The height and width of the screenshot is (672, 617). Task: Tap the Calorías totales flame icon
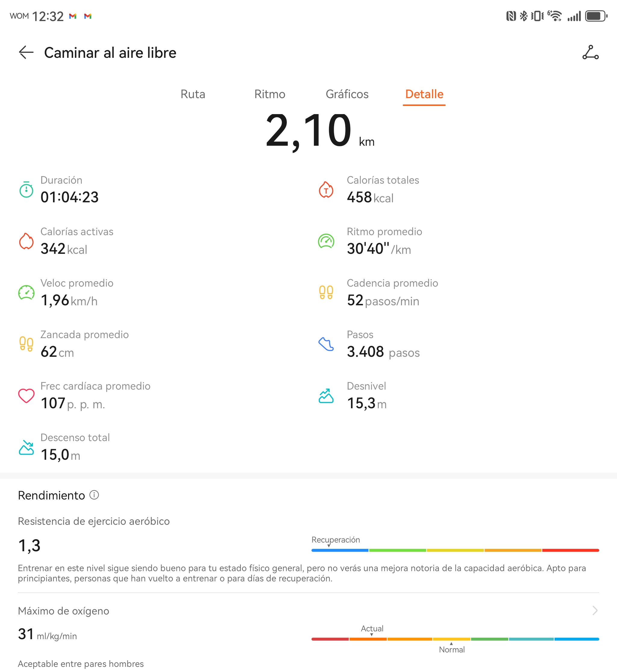[x=326, y=189]
